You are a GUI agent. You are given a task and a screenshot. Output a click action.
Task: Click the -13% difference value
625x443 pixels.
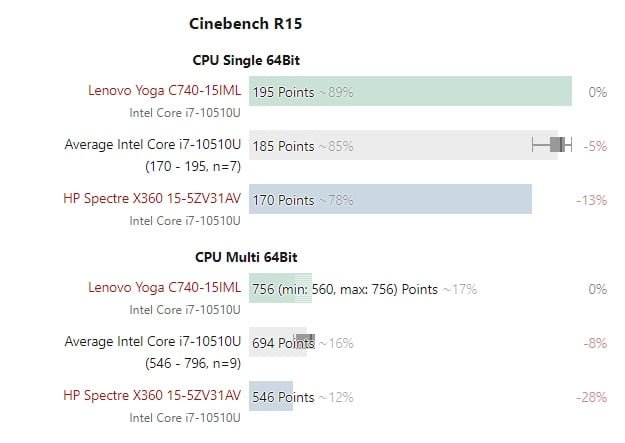pyautogui.click(x=592, y=200)
